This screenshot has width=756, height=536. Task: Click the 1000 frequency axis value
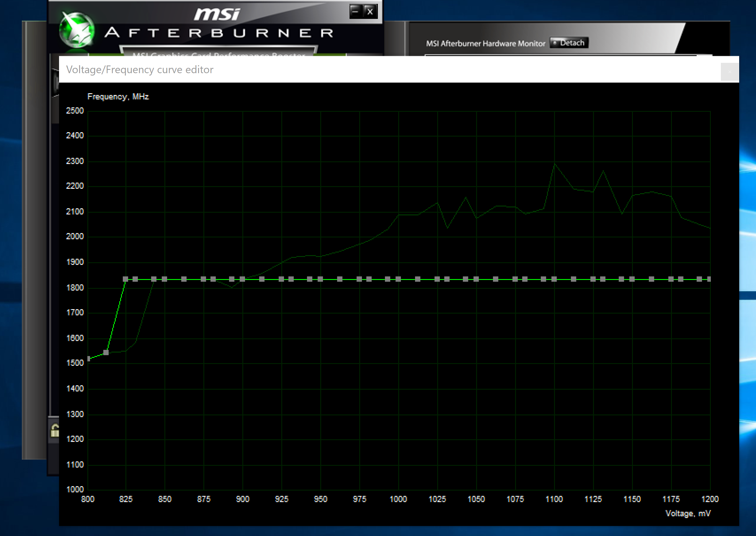(75, 489)
